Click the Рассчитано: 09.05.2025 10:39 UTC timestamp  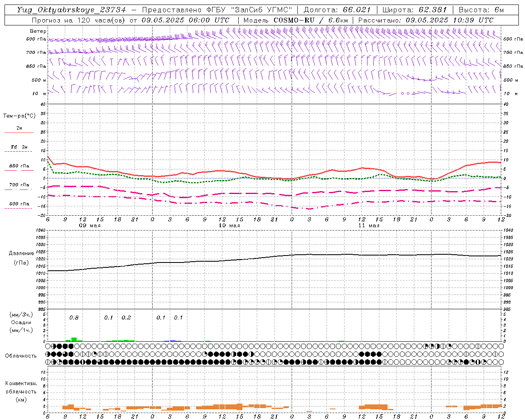[x=426, y=20]
